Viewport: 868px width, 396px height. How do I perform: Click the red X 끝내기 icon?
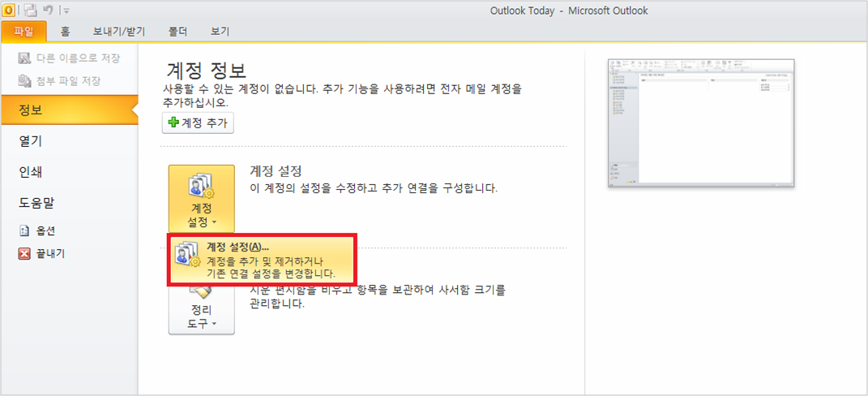pyautogui.click(x=24, y=254)
